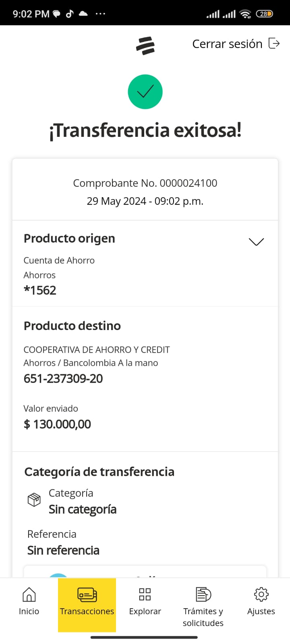Click Cerrar sesión link
The height and width of the screenshot is (644, 290).
pyautogui.click(x=227, y=44)
